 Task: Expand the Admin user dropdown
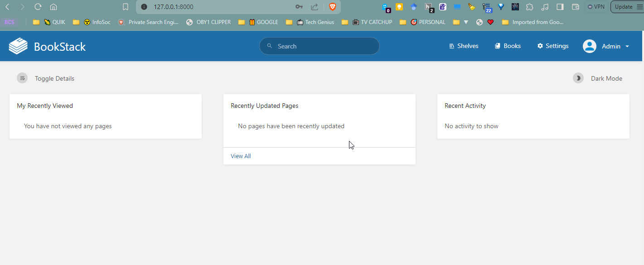click(x=607, y=46)
